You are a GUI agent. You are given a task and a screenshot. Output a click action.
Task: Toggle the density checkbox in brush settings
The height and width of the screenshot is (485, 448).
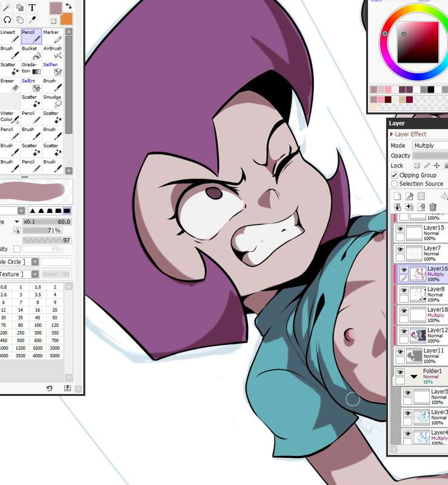pyautogui.click(x=17, y=249)
